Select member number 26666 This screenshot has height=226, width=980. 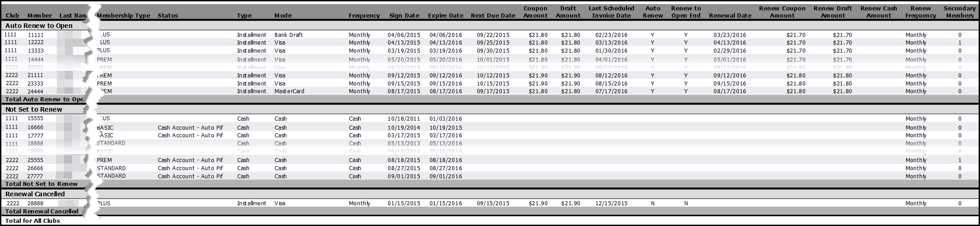(36, 168)
